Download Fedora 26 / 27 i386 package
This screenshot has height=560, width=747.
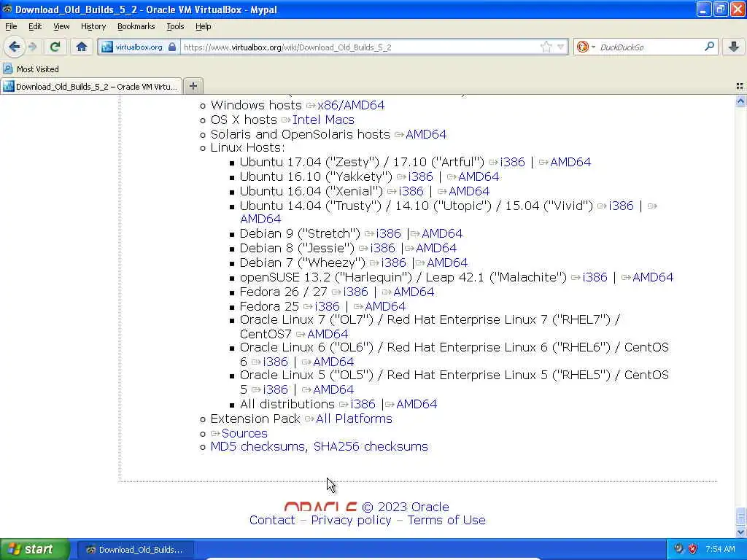(x=355, y=292)
